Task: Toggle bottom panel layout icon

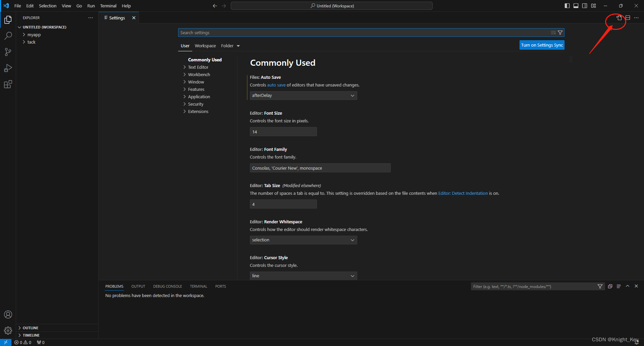Action: tap(576, 6)
